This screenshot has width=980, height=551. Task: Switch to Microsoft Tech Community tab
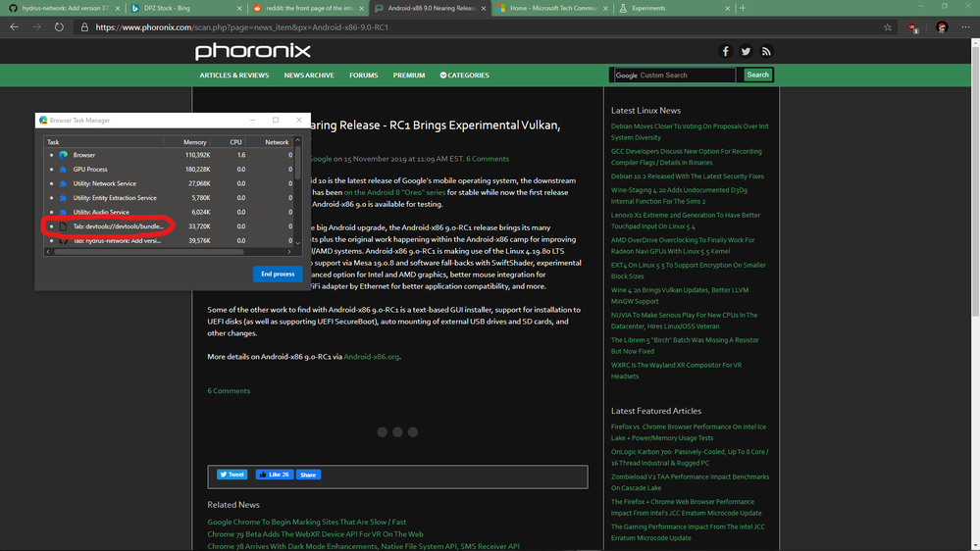click(550, 8)
